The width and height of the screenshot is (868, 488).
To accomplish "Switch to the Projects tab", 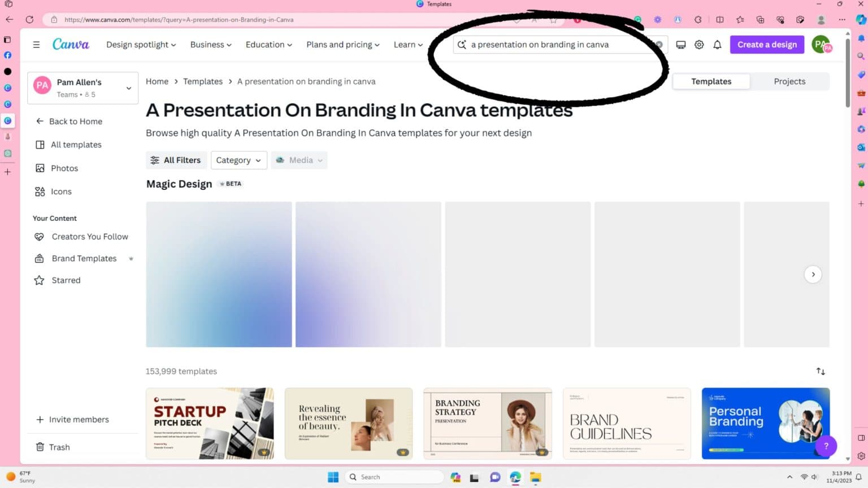I will point(789,81).
